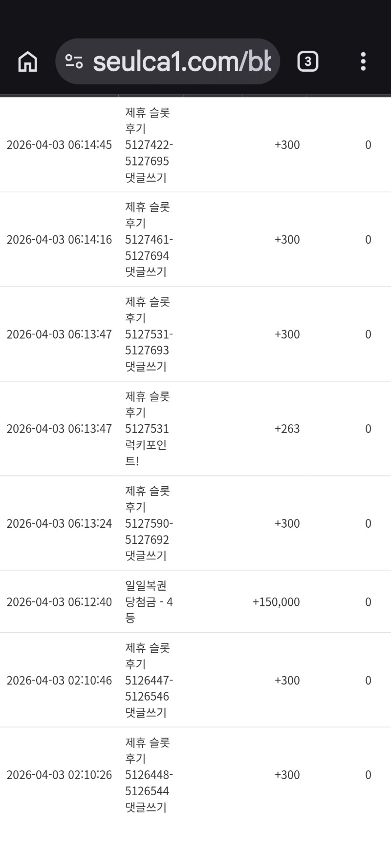Open site information icon in address bar
This screenshot has width=391, height=868.
[x=74, y=62]
